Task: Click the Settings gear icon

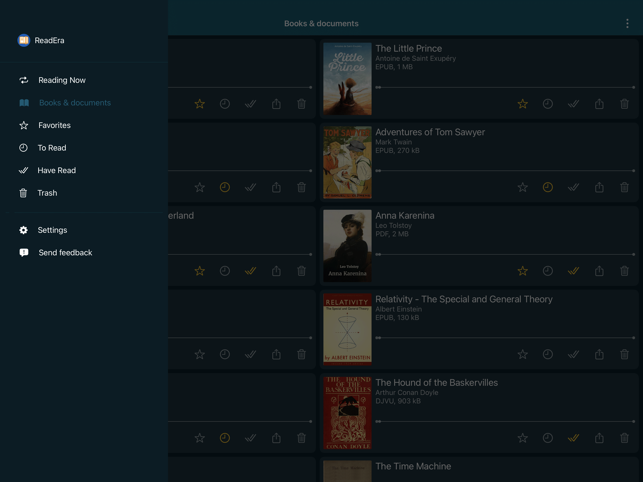Action: tap(24, 230)
